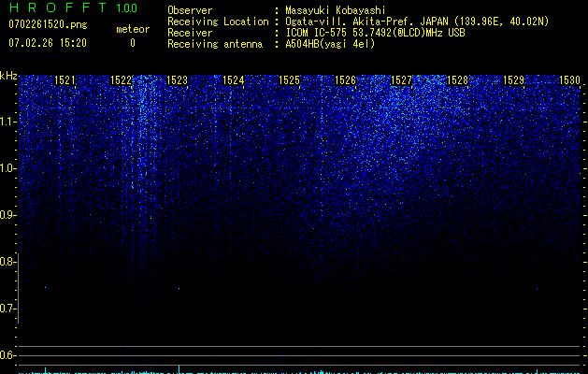Click the meteor label
588x374 pixels.
(x=133, y=29)
